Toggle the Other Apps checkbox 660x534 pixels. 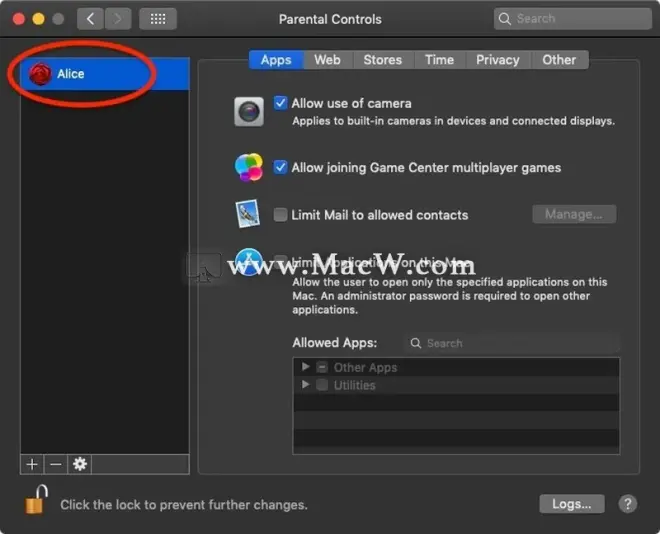tap(322, 367)
